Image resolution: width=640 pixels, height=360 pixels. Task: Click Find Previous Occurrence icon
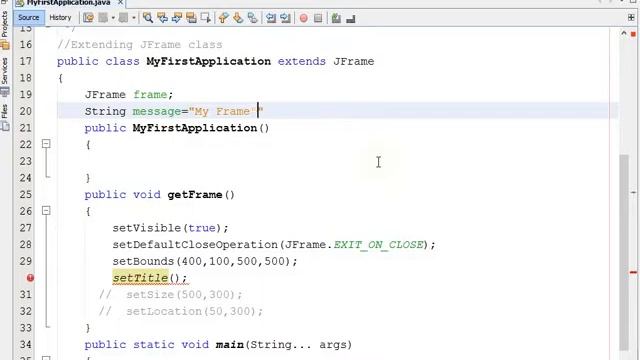pyautogui.click(x=162, y=18)
